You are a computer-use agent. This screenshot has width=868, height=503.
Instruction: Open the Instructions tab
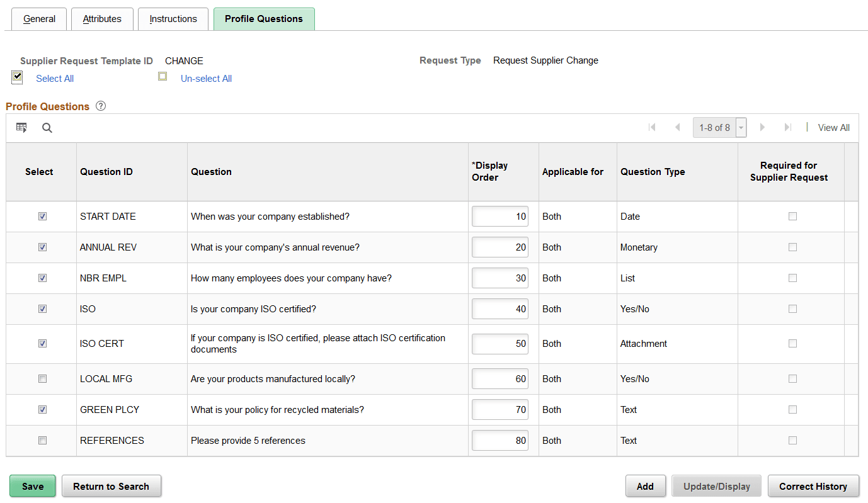(x=173, y=19)
